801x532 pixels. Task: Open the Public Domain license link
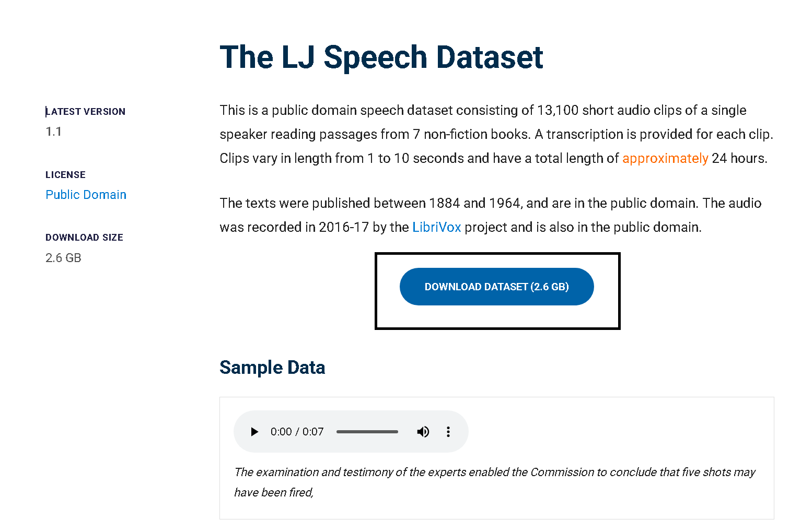click(86, 195)
